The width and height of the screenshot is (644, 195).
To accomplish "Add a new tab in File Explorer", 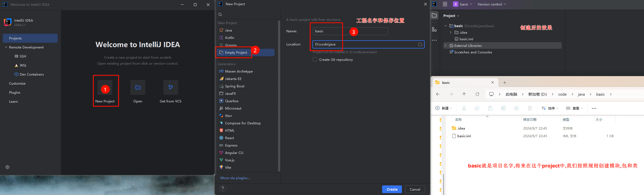I will 505,82.
